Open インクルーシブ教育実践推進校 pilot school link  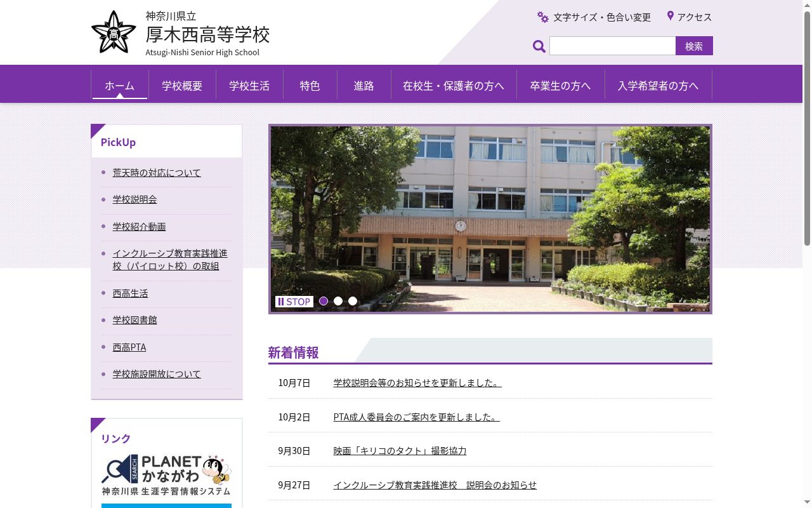[170, 260]
